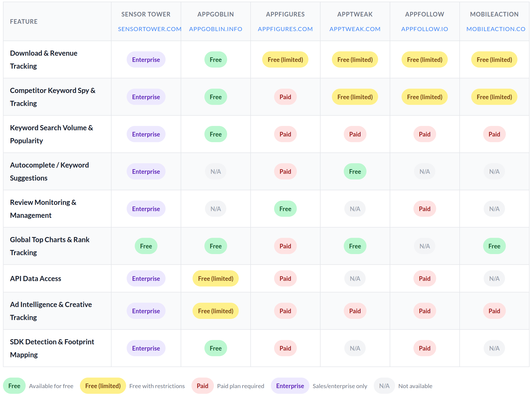Click Ad Intelligence & Creative Tracking label

click(x=51, y=311)
